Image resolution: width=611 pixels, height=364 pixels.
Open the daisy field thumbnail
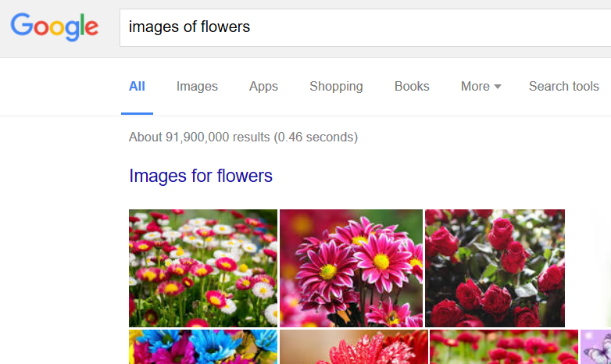coord(203,268)
